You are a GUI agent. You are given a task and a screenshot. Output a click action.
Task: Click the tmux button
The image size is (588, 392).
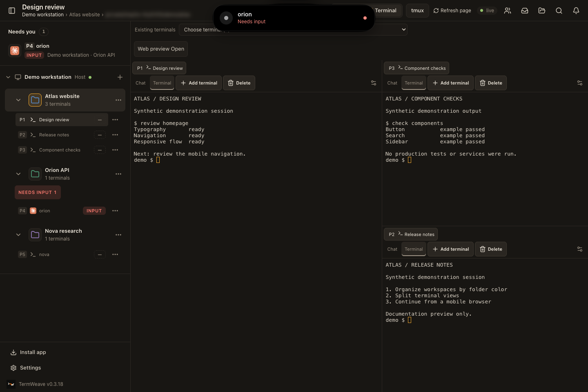[x=417, y=11]
